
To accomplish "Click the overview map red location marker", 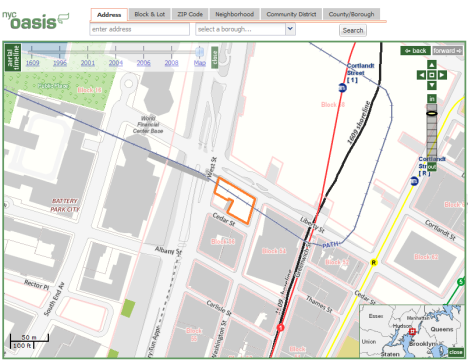I will (412, 331).
